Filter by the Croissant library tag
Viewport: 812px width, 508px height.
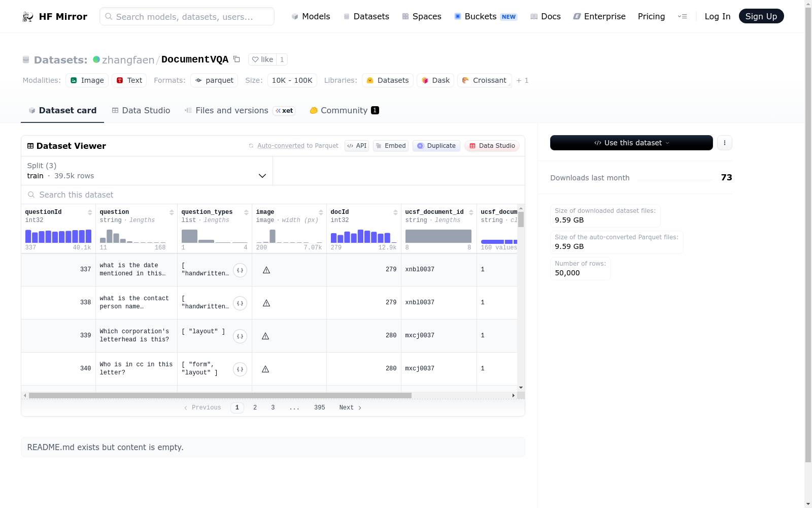pyautogui.click(x=484, y=80)
